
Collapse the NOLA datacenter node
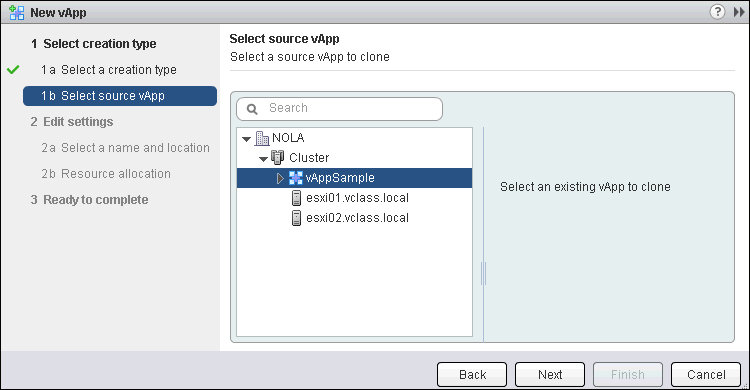246,139
